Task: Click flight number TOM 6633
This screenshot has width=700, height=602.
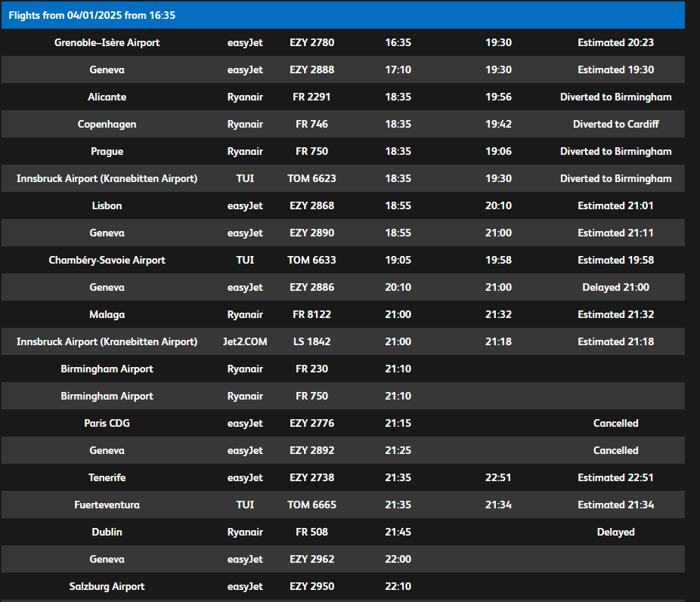Action: click(x=311, y=260)
